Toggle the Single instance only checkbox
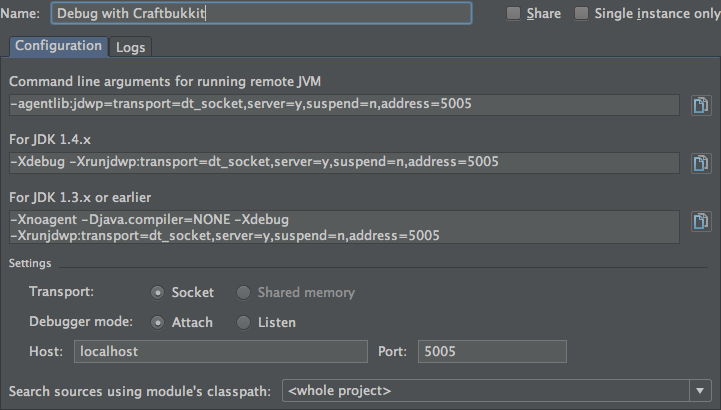 pos(582,14)
